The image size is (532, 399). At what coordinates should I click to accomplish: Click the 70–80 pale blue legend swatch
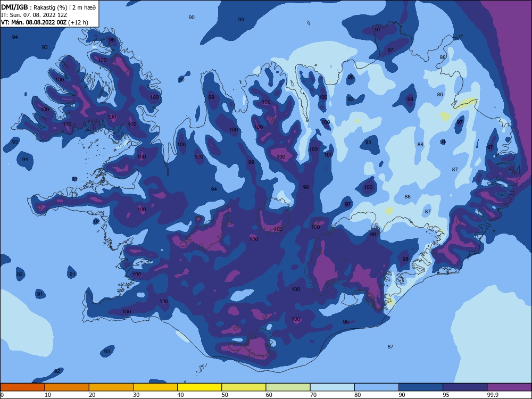pos(332,387)
